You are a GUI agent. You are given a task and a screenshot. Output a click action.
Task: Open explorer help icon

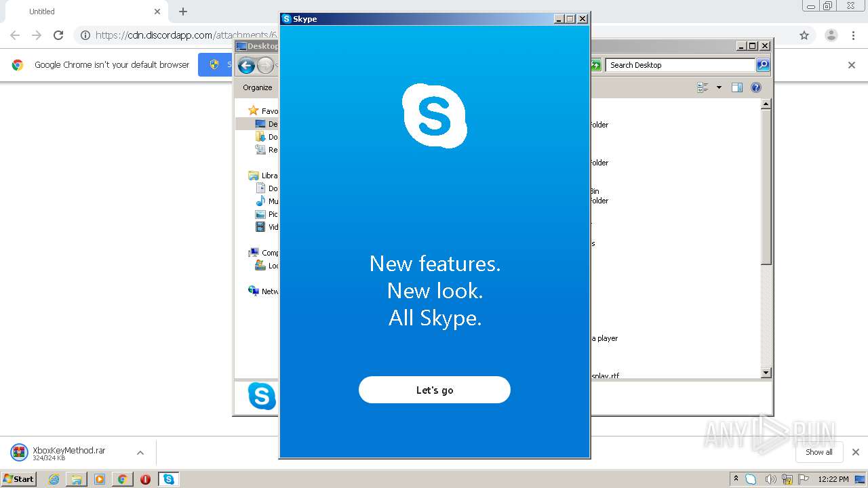click(756, 87)
